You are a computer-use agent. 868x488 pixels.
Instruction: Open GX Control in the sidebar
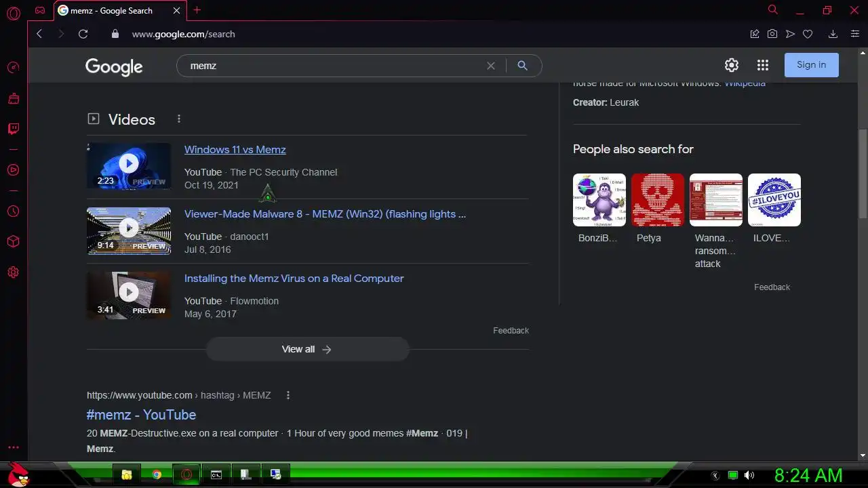pos(13,67)
